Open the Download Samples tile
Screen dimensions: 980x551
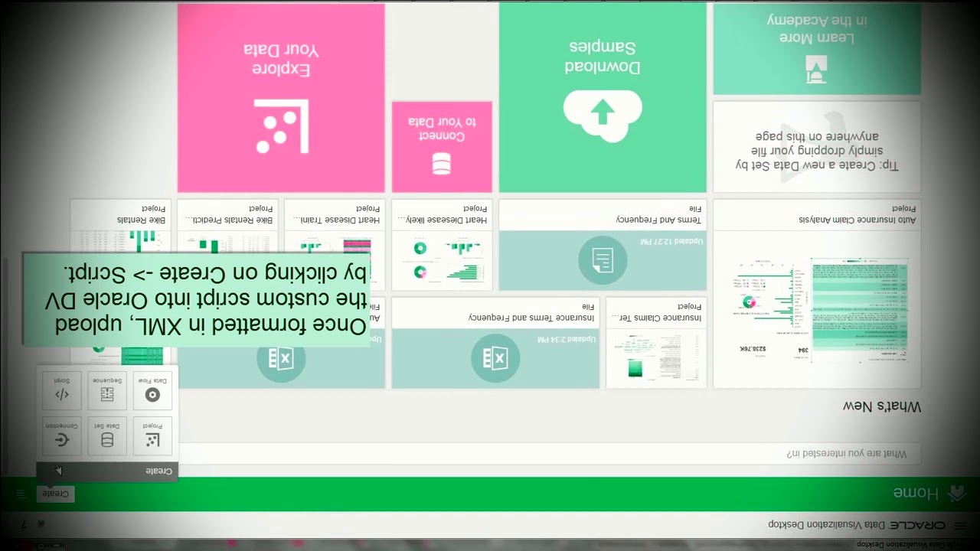coord(603,98)
